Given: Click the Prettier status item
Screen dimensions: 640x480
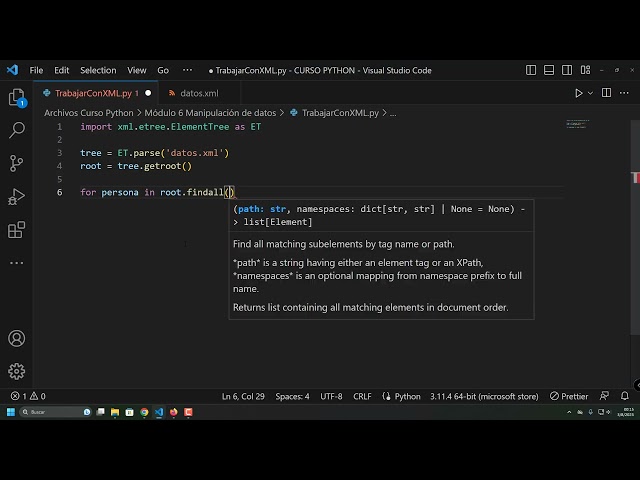Looking at the screenshot, I should pyautogui.click(x=569, y=396).
